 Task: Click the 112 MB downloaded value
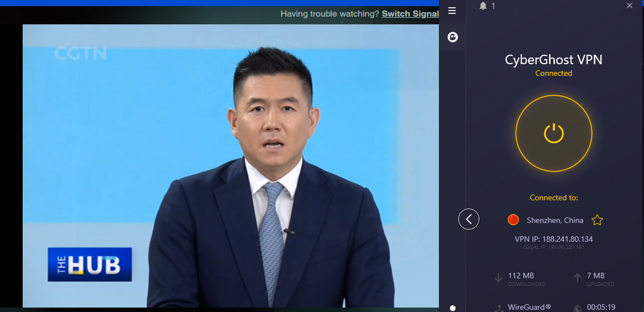tap(521, 275)
